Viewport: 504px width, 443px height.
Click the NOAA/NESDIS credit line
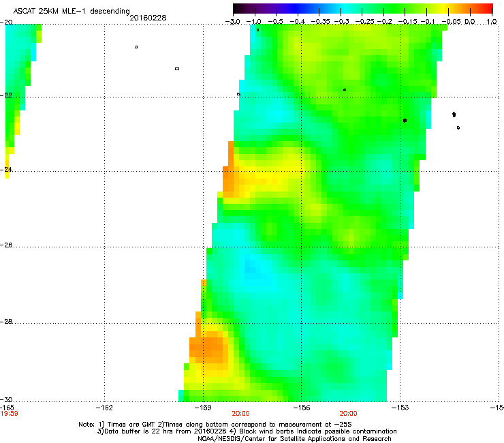[x=294, y=439]
